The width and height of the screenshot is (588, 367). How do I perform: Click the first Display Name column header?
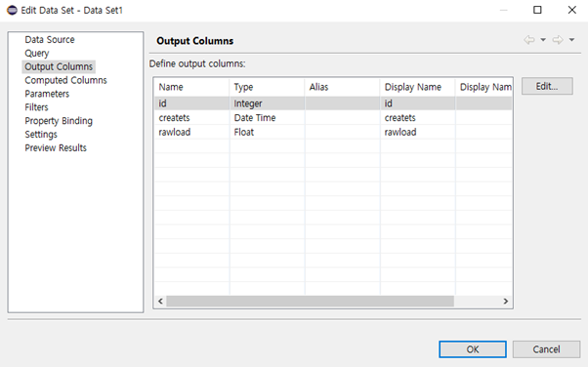click(418, 87)
